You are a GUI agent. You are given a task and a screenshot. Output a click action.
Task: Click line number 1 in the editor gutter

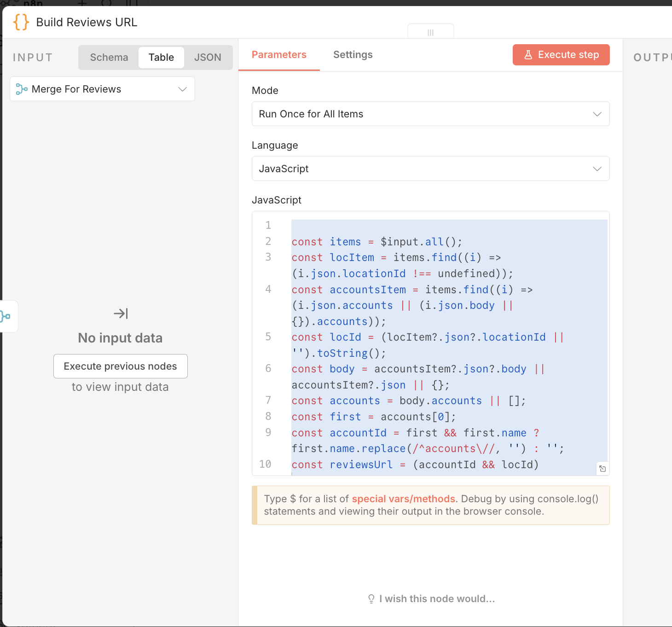click(268, 225)
